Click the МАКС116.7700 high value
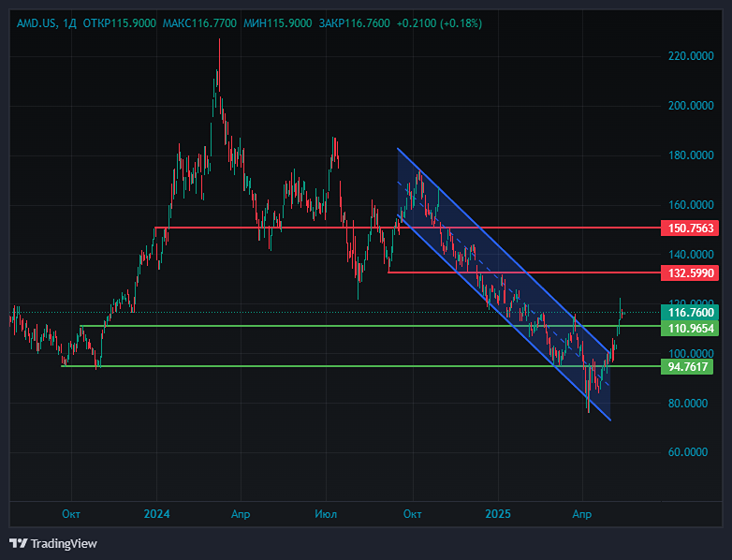The height and width of the screenshot is (560, 732). tap(199, 23)
